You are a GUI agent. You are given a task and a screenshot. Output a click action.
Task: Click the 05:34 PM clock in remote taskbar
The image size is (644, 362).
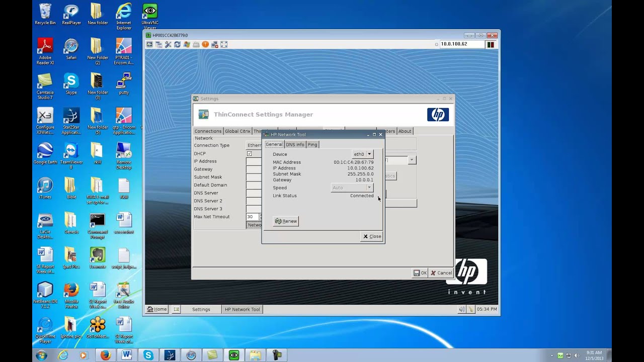pos(487,309)
